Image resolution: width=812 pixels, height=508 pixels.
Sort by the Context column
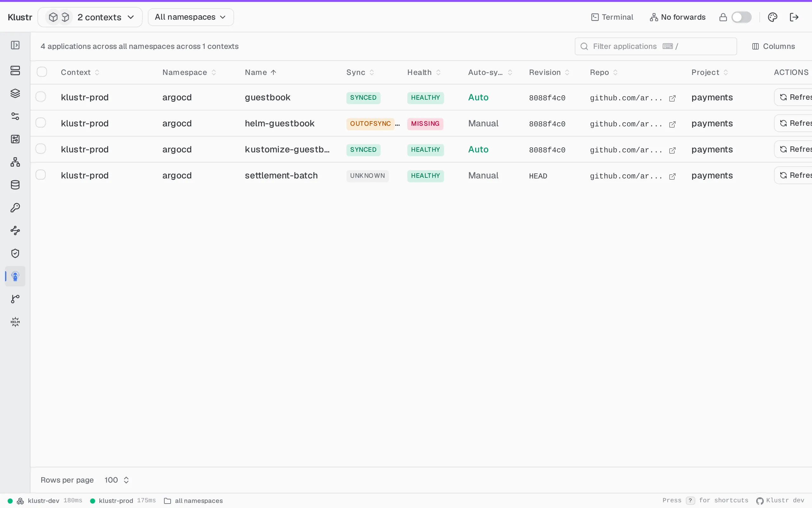pos(80,72)
